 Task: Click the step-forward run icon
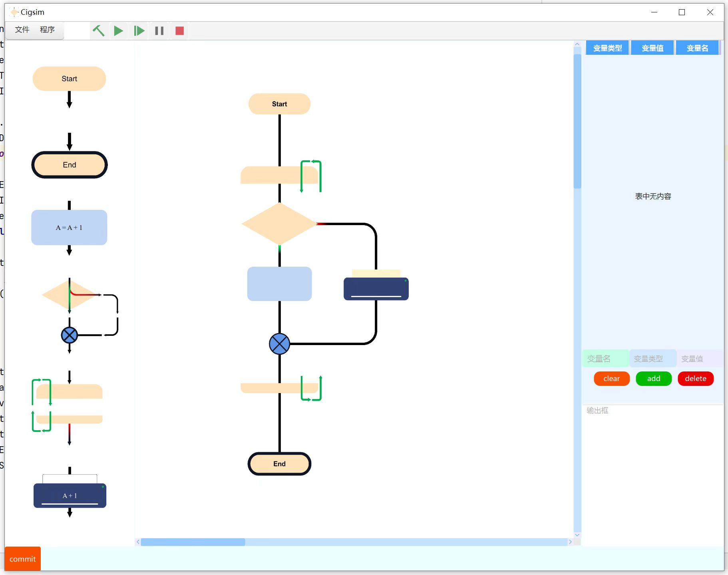(x=139, y=31)
